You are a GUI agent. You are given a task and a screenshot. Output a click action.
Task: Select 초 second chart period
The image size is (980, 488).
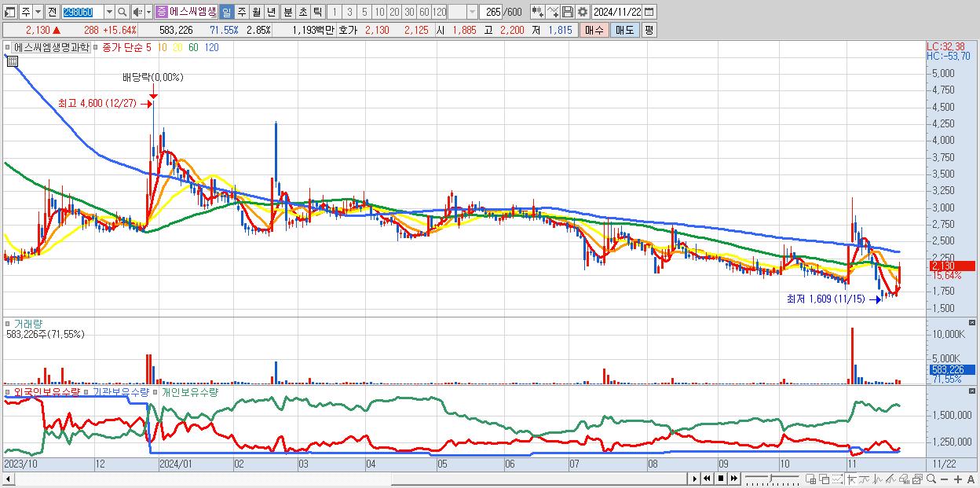[x=302, y=12]
